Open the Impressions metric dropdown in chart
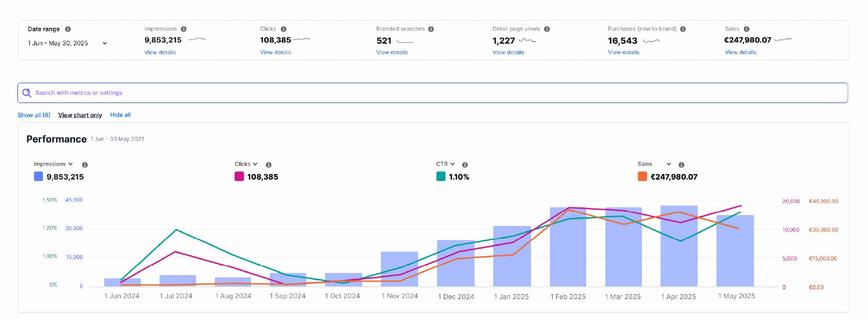The height and width of the screenshot is (319, 868). coord(53,164)
